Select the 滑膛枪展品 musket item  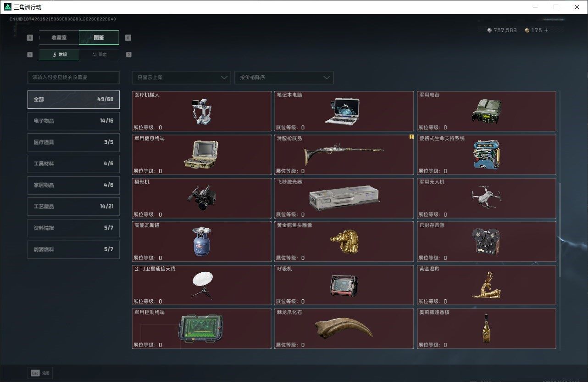(x=344, y=155)
